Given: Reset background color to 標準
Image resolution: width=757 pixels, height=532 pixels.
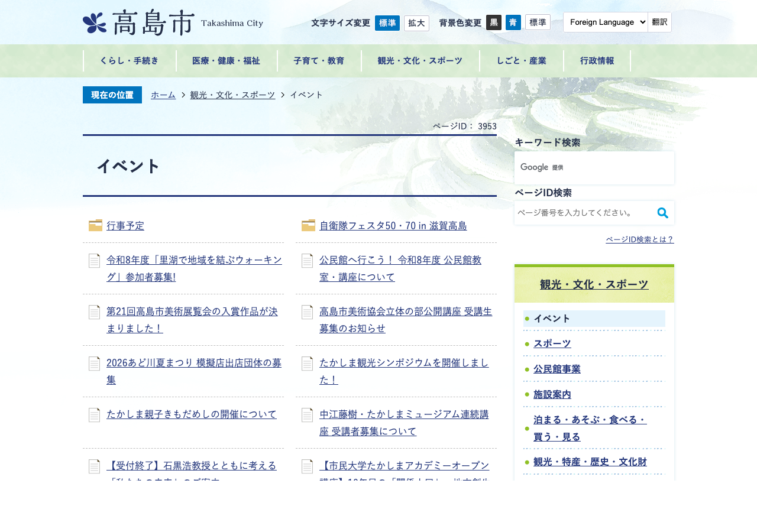Looking at the screenshot, I should (x=538, y=22).
